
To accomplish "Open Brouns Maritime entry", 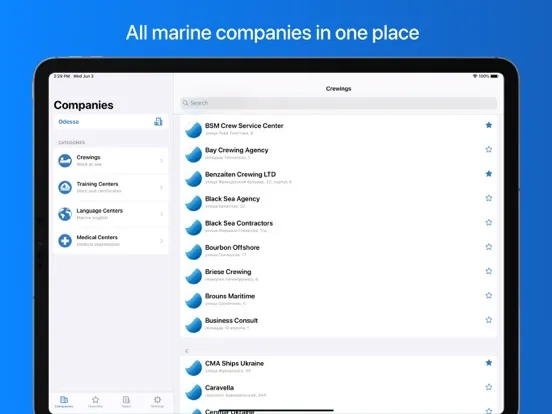I will [338, 299].
